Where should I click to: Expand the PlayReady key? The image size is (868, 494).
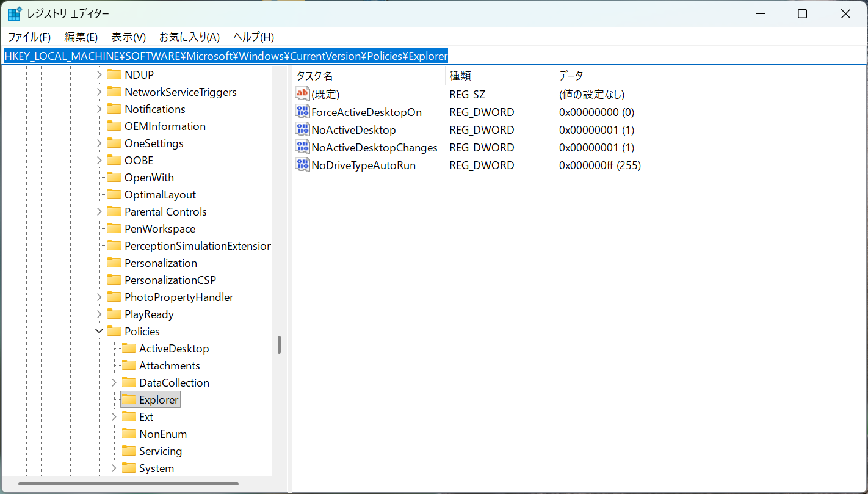click(99, 314)
